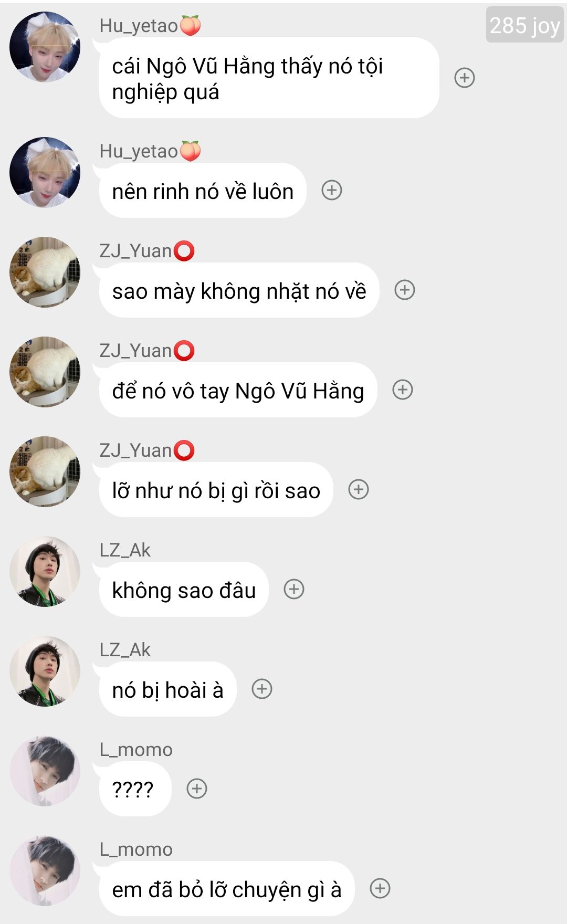567x924 pixels.
Task: Tap plus icon beside 'lỡ như nó bị gì rồi sao'
Action: [x=359, y=489]
